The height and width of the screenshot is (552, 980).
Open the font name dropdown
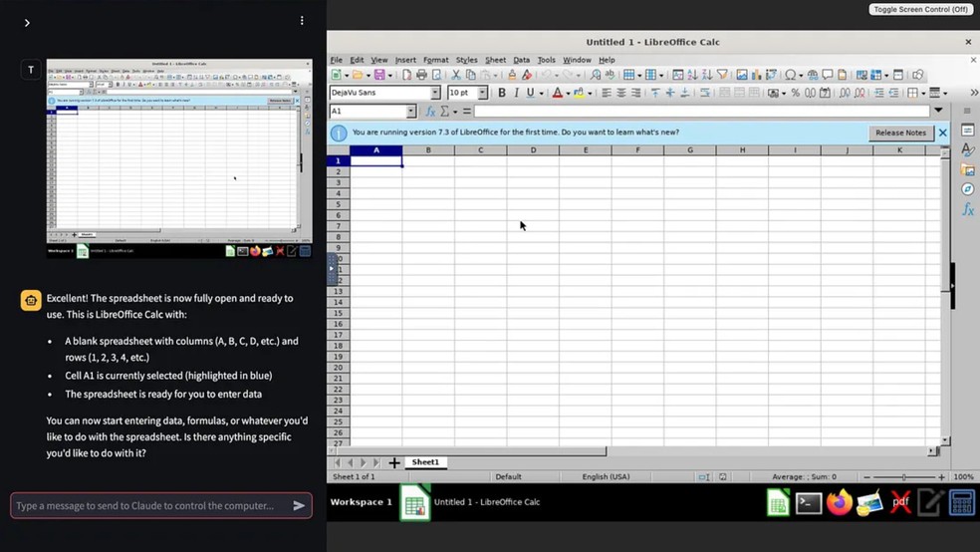point(435,93)
